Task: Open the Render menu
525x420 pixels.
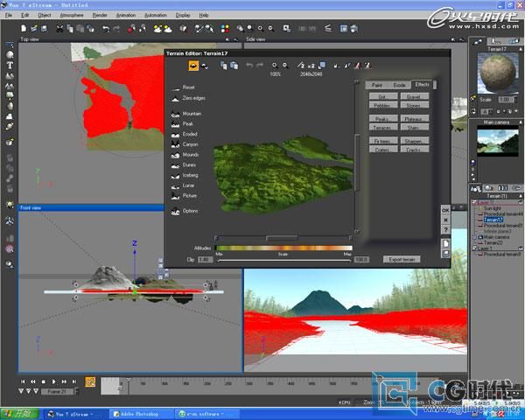Action: pyautogui.click(x=100, y=15)
